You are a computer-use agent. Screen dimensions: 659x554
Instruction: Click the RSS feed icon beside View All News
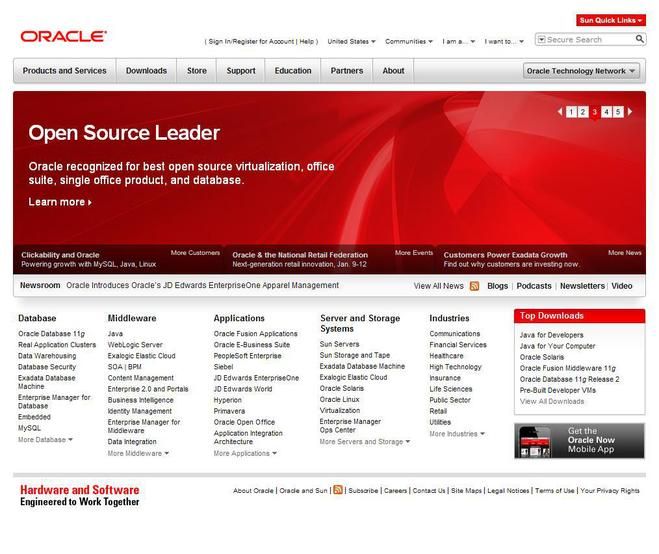click(474, 286)
